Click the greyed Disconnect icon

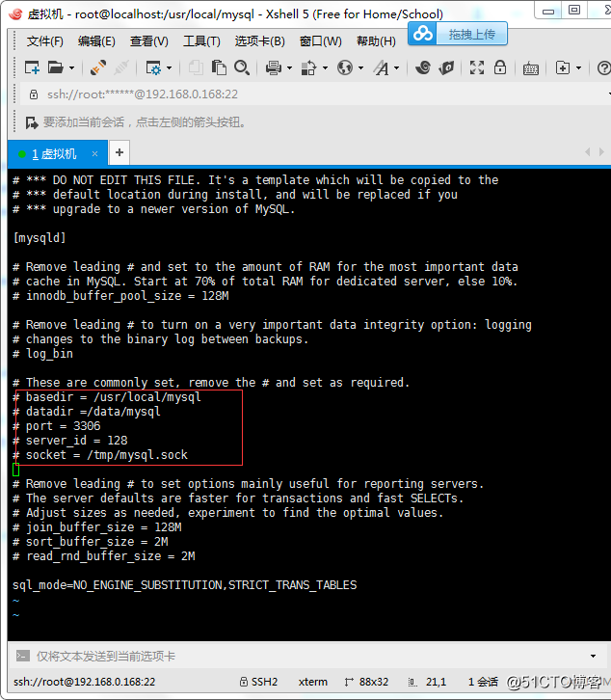pyautogui.click(x=121, y=67)
